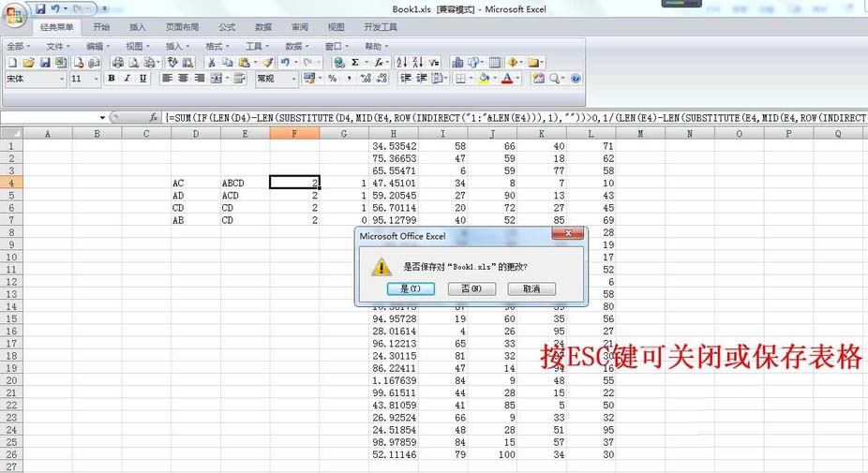Click the Format Painter brush icon
868x473 pixels.
click(267, 62)
